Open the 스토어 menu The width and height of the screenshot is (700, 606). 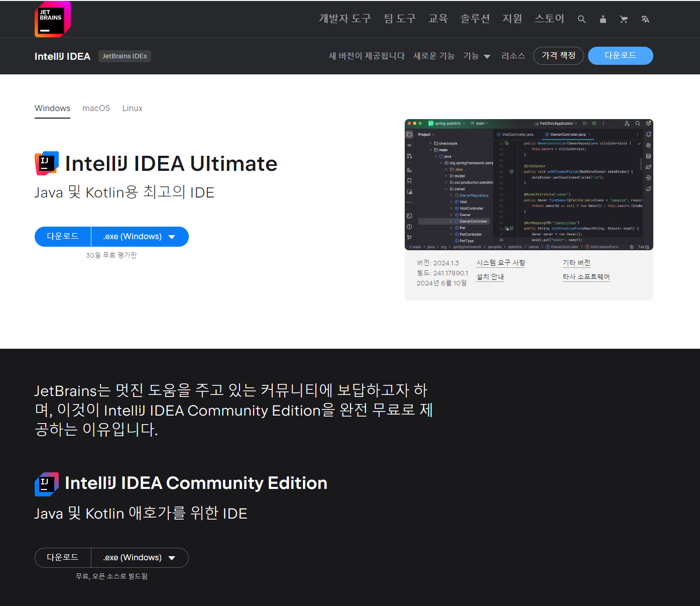tap(549, 19)
